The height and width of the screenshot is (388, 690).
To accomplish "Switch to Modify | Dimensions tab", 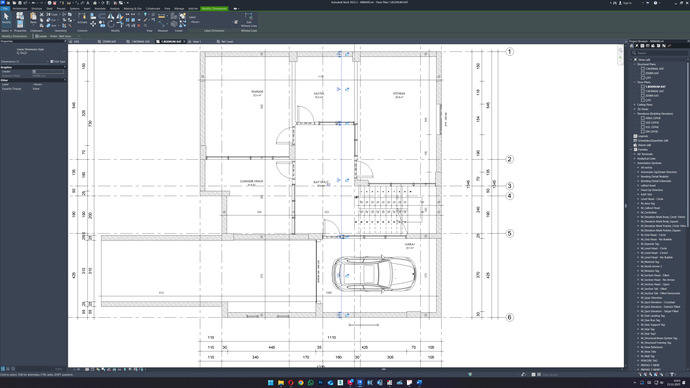I will [x=214, y=8].
